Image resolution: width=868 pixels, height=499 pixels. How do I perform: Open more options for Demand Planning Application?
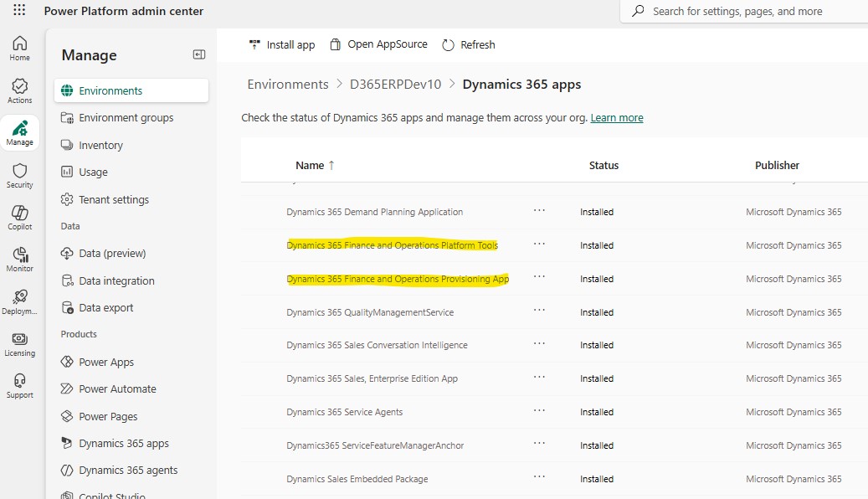pyautogui.click(x=539, y=210)
